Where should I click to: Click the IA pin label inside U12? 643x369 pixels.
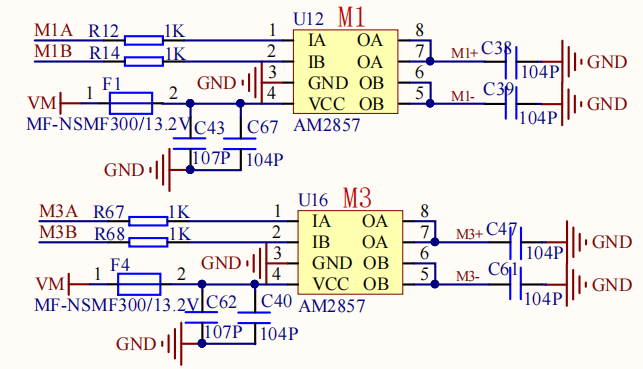[x=317, y=40]
